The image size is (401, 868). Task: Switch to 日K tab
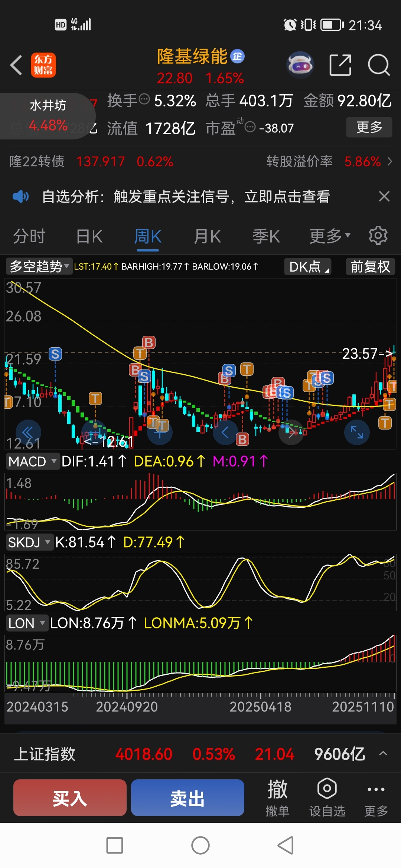89,236
